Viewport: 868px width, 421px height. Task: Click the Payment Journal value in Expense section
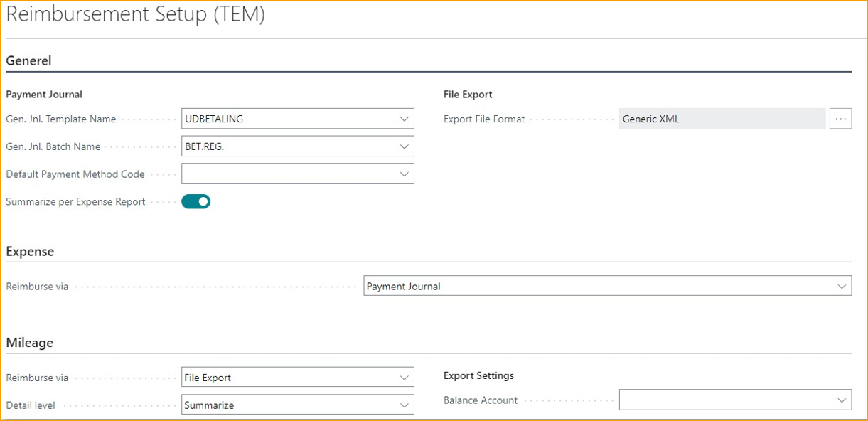tap(404, 287)
